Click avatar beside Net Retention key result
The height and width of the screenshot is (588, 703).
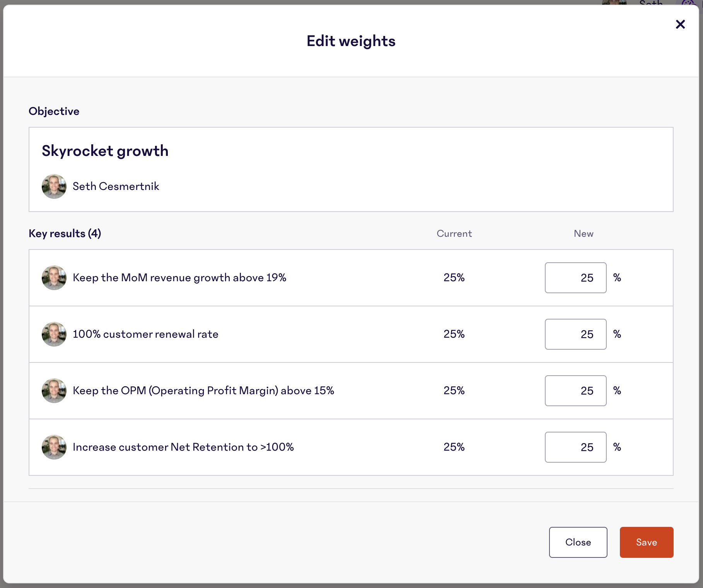click(54, 447)
